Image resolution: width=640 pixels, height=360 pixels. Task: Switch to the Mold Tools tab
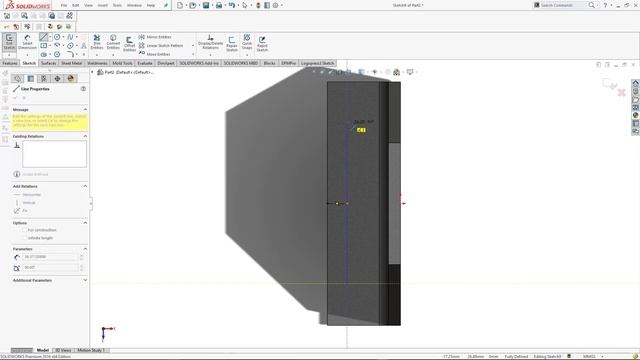pyautogui.click(x=122, y=63)
